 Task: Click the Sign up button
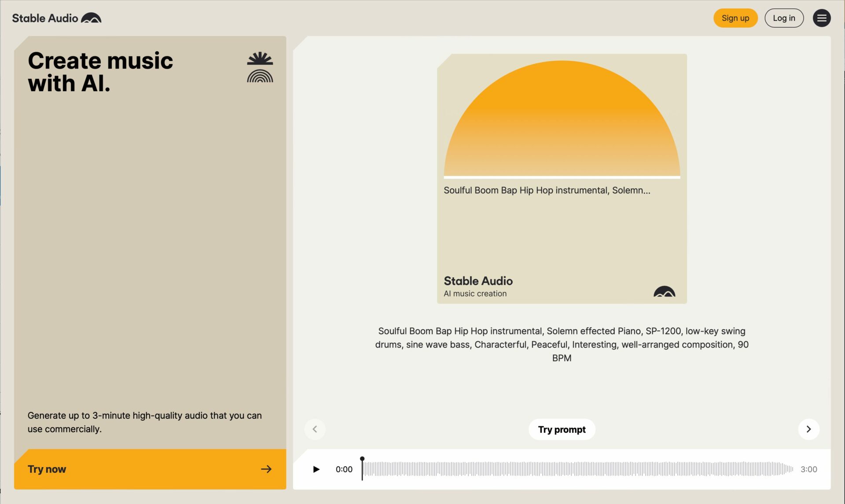735,18
